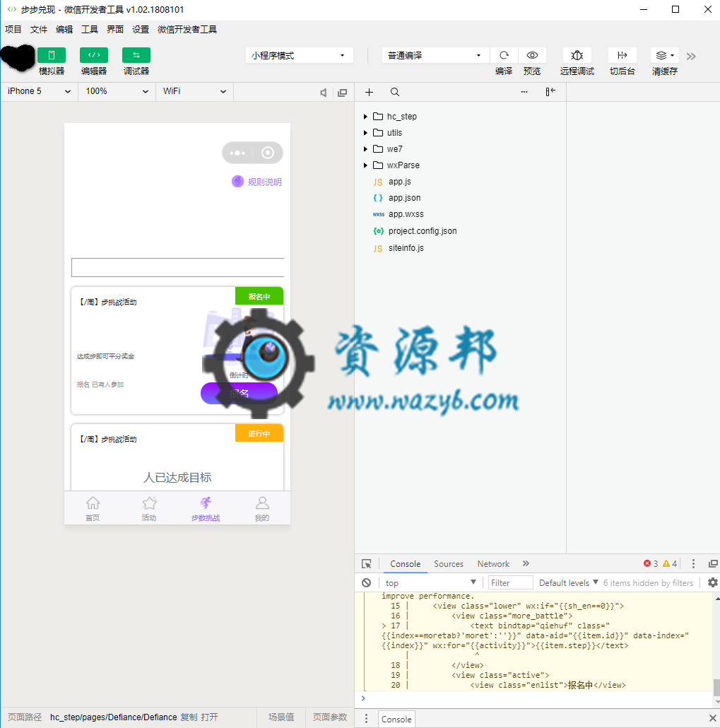This screenshot has width=720, height=728.
Task: Click the switch to background icon
Action: (x=622, y=55)
